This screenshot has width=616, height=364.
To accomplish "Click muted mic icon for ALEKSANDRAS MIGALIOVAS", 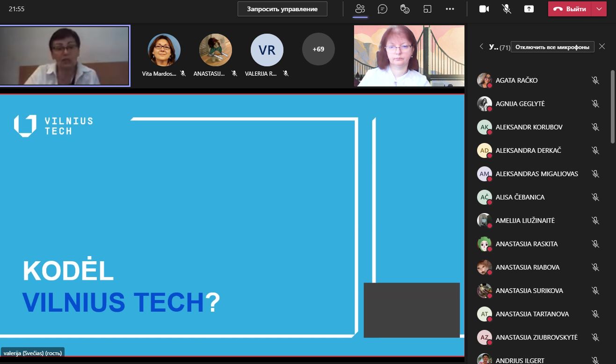I will 595,174.
